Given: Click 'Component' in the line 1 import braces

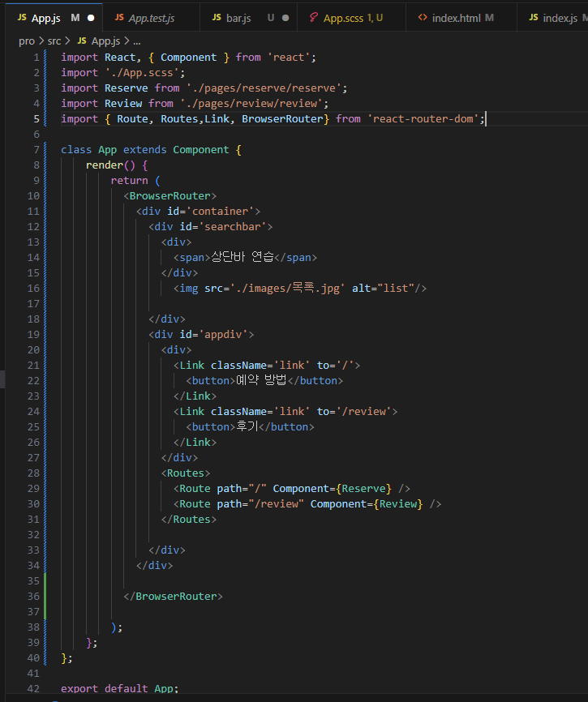Looking at the screenshot, I should click(188, 58).
